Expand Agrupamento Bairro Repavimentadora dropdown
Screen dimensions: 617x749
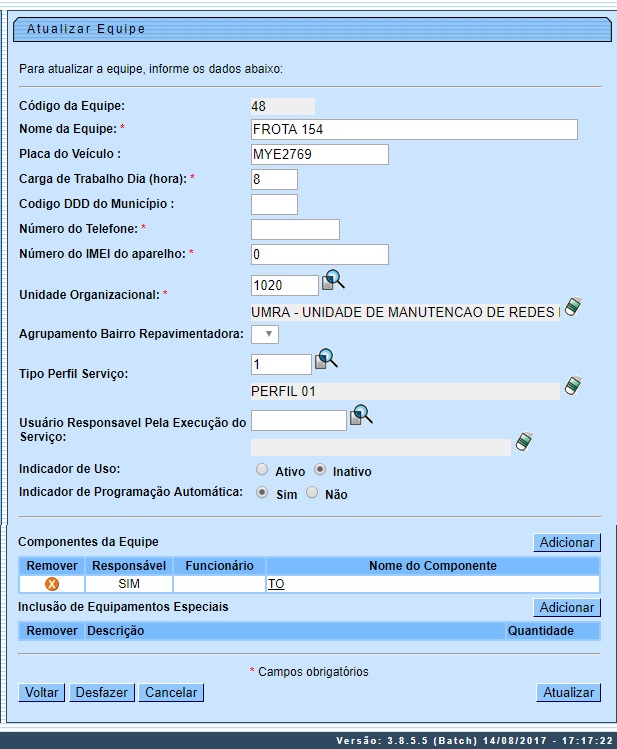(x=265, y=334)
